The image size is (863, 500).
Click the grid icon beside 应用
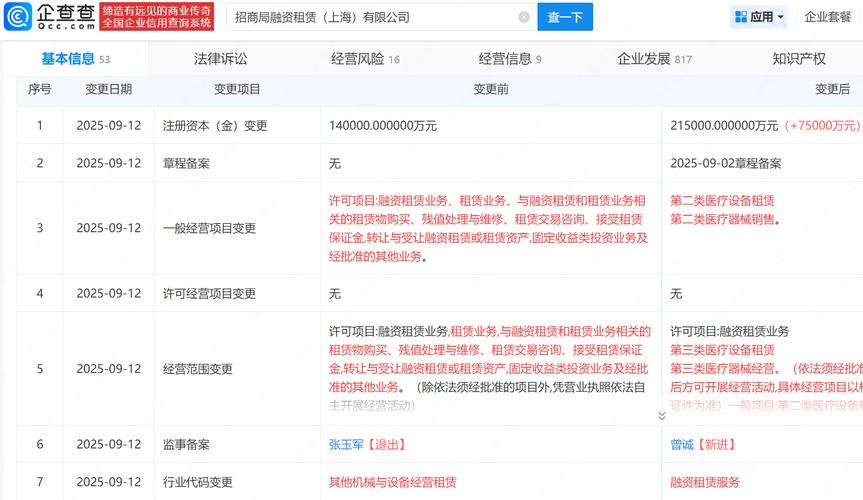[x=741, y=17]
